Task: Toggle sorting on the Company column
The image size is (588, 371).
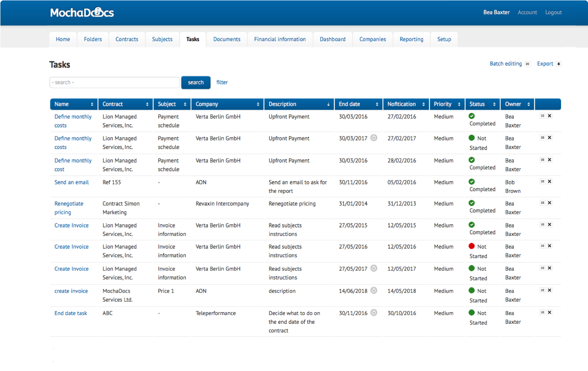Action: [258, 104]
